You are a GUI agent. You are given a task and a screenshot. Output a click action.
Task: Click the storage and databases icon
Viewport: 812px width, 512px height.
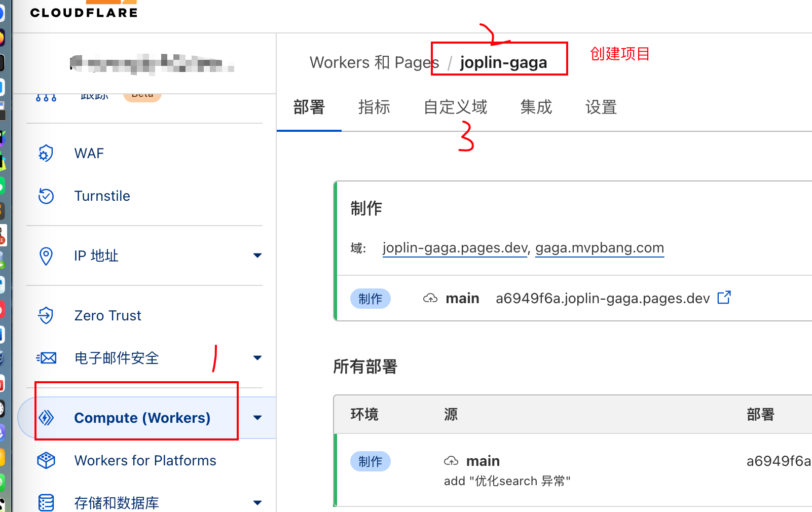click(x=46, y=502)
